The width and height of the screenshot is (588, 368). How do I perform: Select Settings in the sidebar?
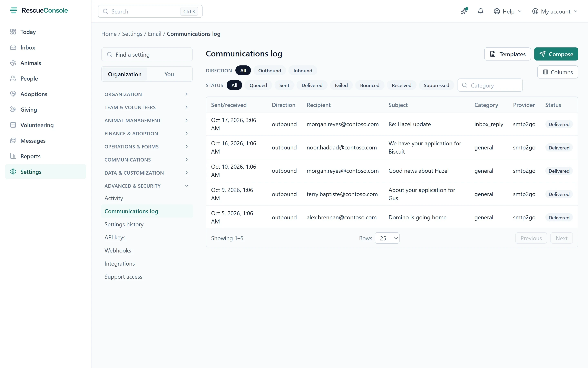[x=46, y=172]
